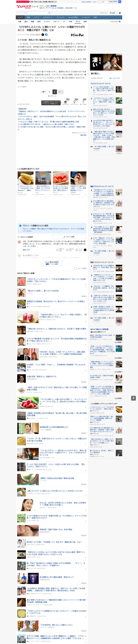This screenshot has height=644, width=138.
Task: Share the article on Facebook
Action: pos(46,35)
